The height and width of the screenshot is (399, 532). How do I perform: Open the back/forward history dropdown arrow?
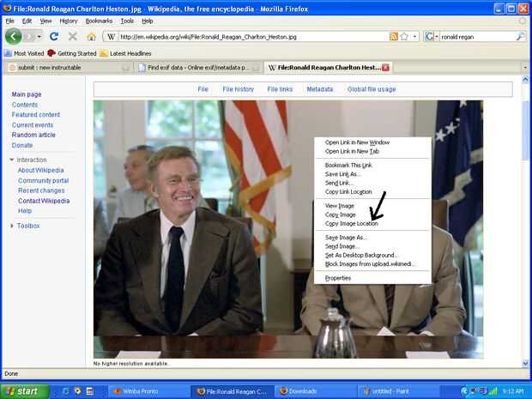[x=39, y=36]
